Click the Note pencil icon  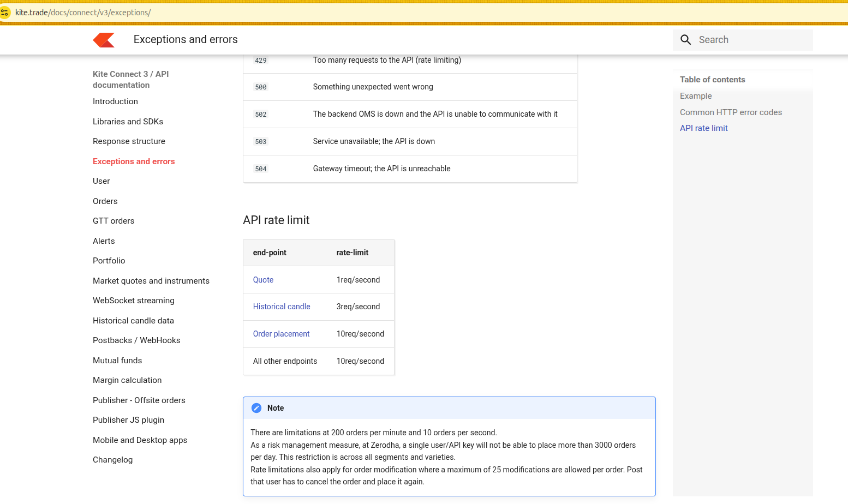256,408
